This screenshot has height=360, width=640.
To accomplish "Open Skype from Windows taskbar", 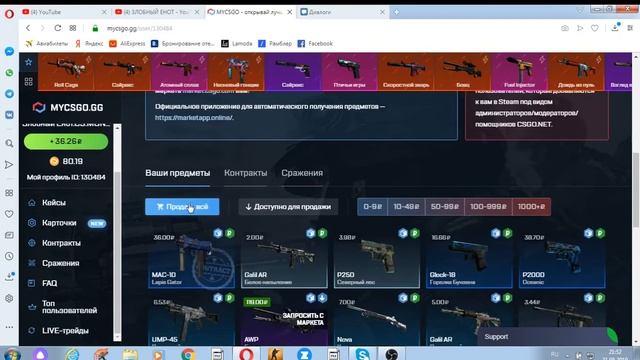I will tap(362, 354).
